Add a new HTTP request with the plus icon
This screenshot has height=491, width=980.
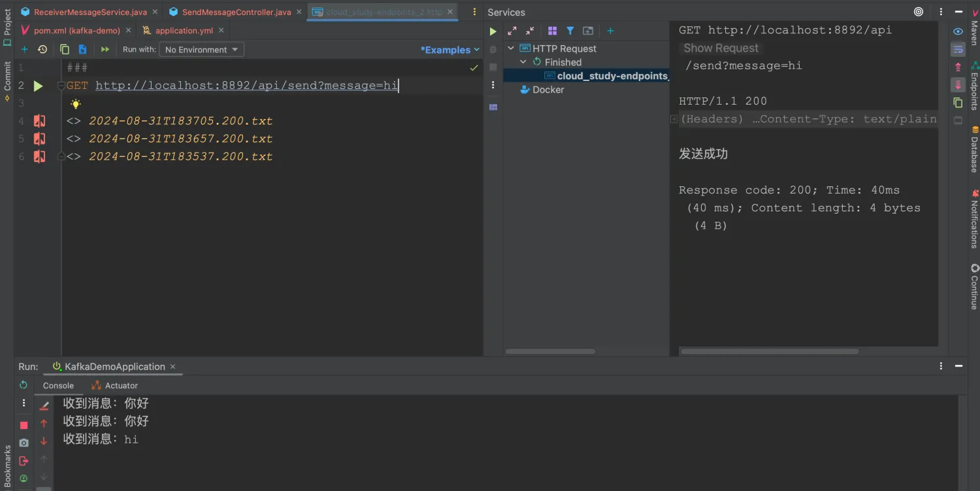(25, 50)
